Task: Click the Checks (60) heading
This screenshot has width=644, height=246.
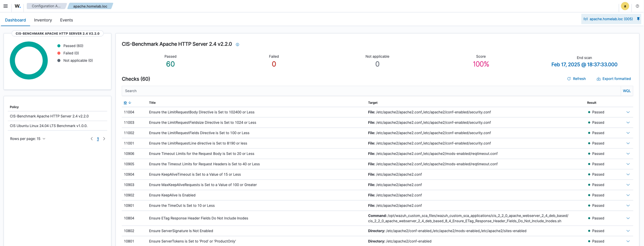Action: (136, 79)
